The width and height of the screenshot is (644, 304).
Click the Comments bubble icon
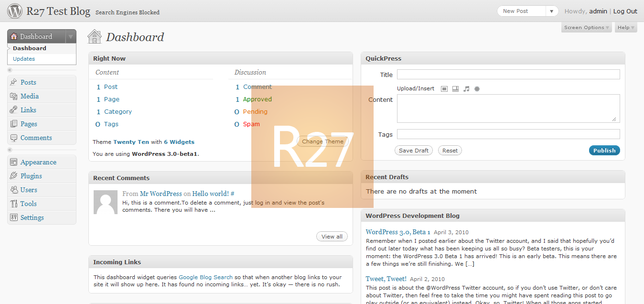(x=13, y=138)
